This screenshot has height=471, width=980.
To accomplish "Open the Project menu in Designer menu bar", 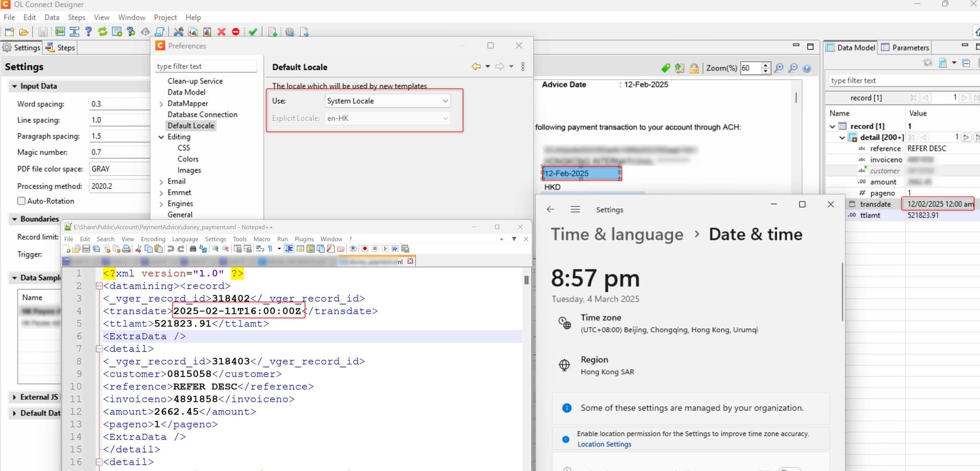I will (165, 17).
